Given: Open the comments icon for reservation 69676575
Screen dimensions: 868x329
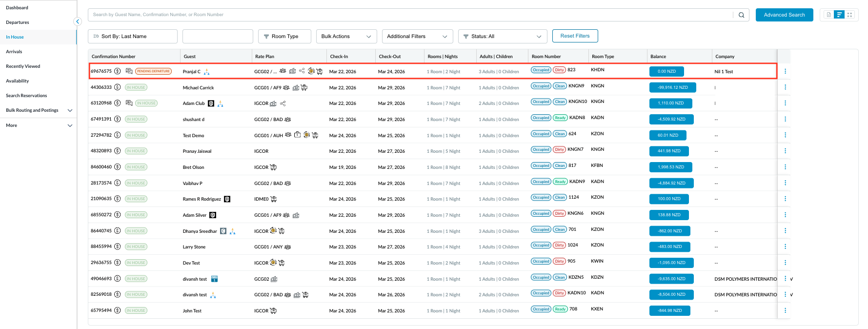Looking at the screenshot, I should (129, 71).
